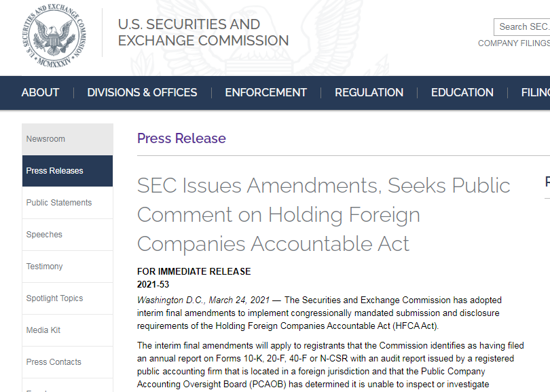Screen dimensions: 550x392
Task: Open Speeches sidebar link
Action: (x=67, y=235)
